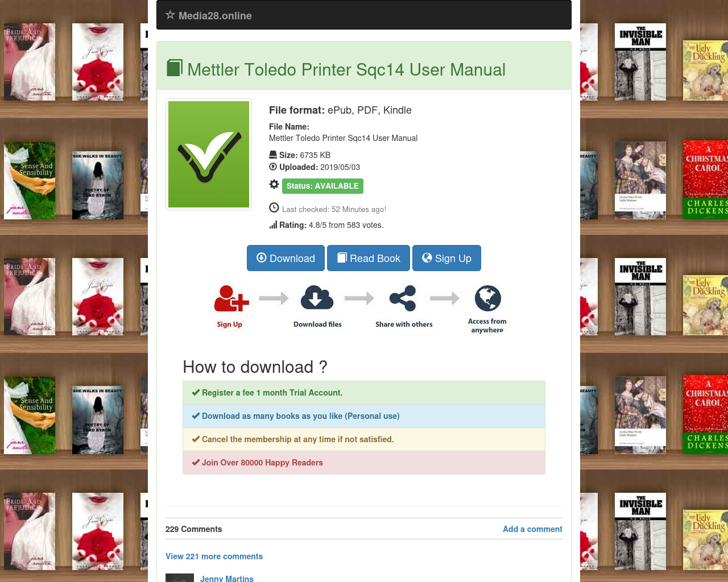Click the globe Access from anywhere icon

click(x=488, y=298)
